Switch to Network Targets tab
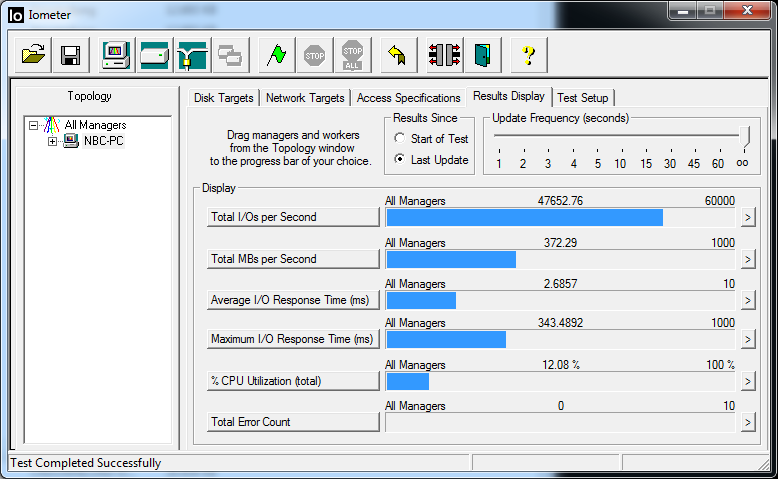 tap(305, 98)
